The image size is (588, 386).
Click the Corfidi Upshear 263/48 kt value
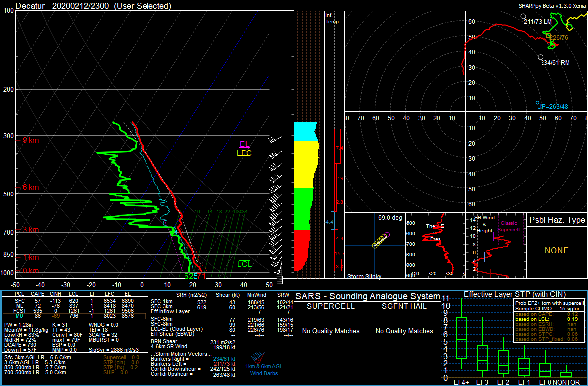point(224,375)
